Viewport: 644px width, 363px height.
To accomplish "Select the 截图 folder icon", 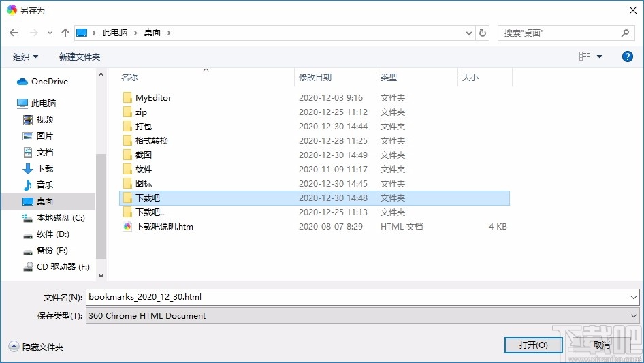I will click(x=128, y=155).
